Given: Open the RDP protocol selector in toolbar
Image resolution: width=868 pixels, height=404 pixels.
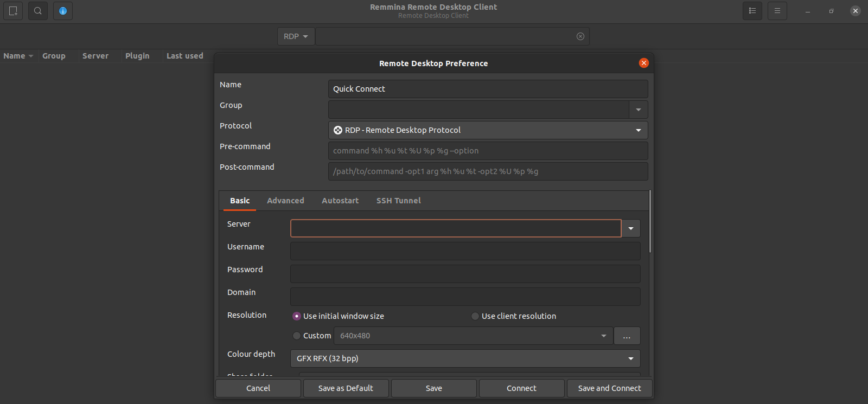Looking at the screenshot, I should [296, 36].
